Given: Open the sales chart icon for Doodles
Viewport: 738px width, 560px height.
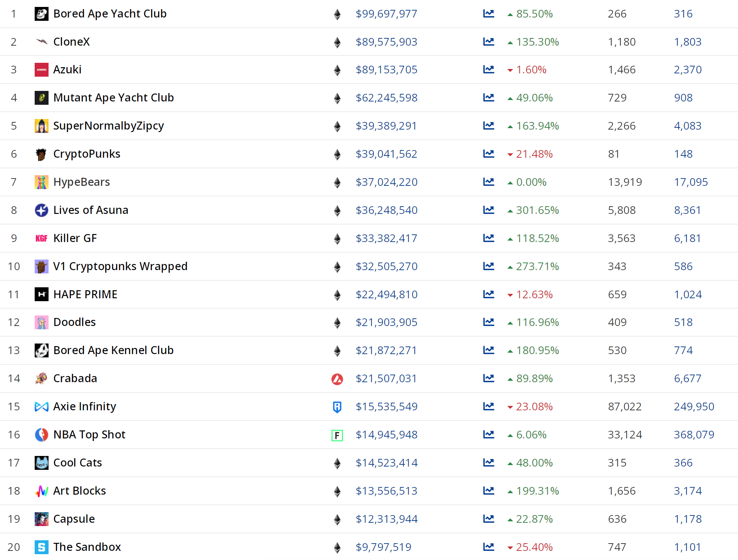Looking at the screenshot, I should tap(489, 322).
